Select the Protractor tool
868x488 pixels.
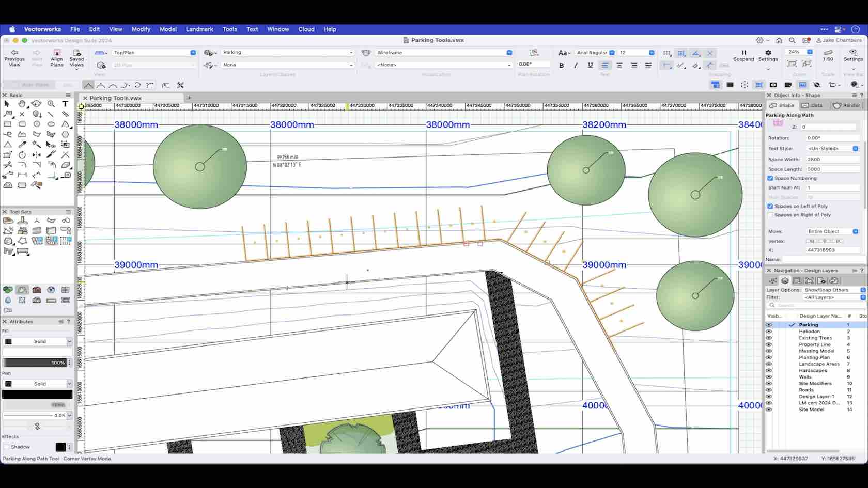pyautogui.click(x=7, y=185)
